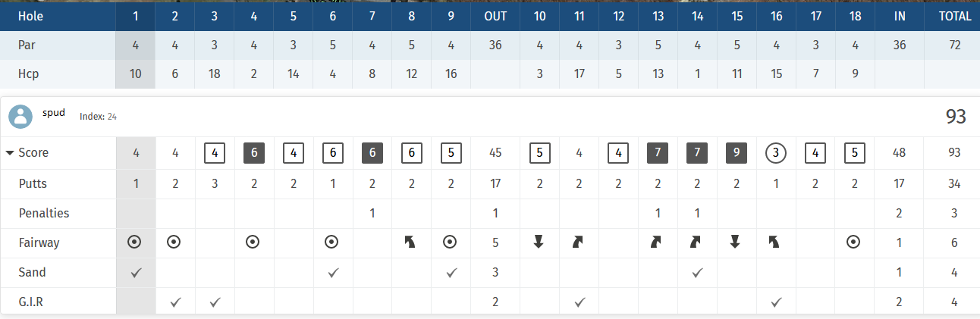Click the fairway hit target icon for hole 1
Screen dimensions: 980x319
135,242
